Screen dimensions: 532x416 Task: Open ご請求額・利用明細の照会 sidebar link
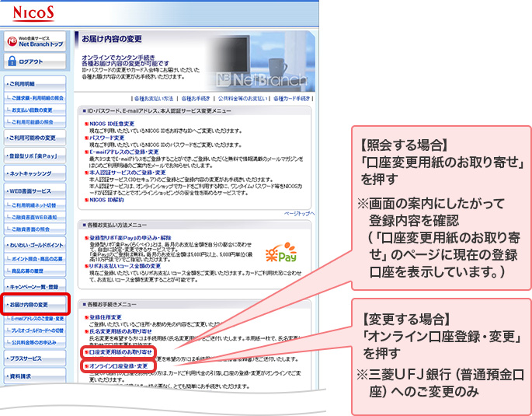pos(35,98)
